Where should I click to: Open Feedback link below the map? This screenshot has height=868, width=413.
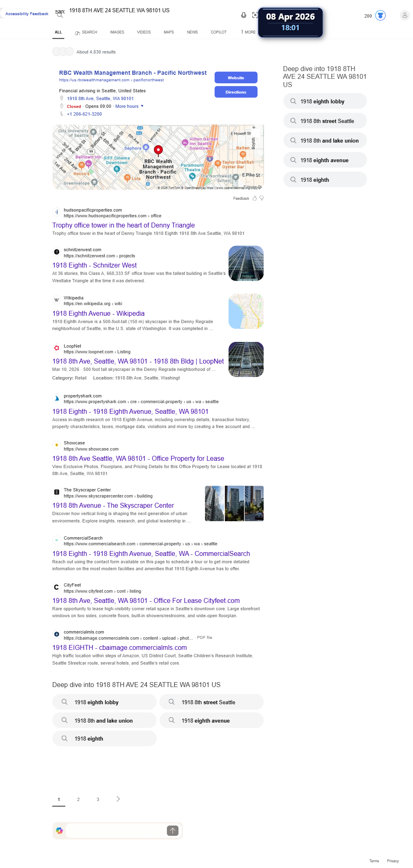(241, 199)
